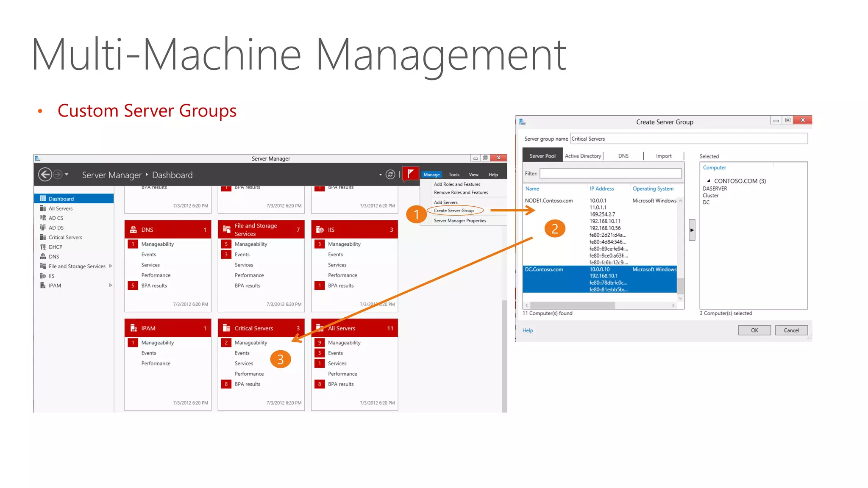Open the Help link in dialog
868x488 pixels.
(527, 330)
